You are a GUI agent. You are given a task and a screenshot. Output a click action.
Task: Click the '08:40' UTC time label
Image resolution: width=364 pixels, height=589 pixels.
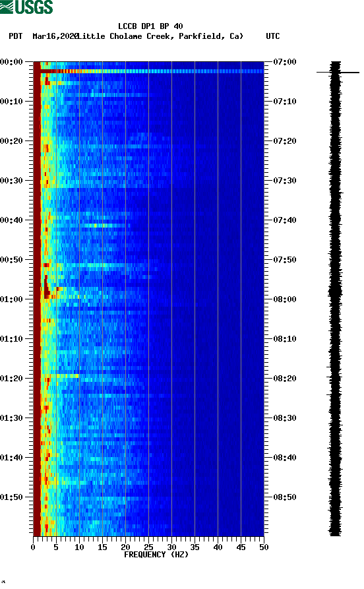click(285, 458)
